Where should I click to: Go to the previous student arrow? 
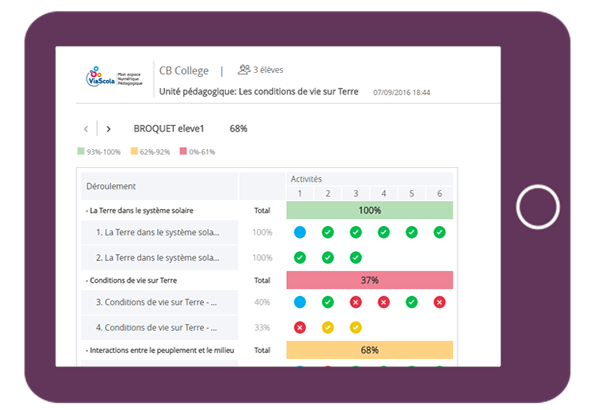coord(86,129)
